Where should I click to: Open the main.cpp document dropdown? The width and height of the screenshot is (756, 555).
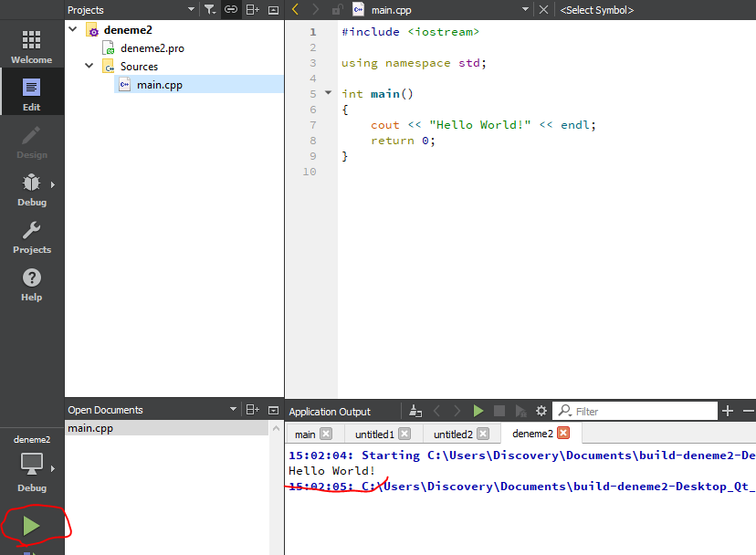[x=525, y=10]
